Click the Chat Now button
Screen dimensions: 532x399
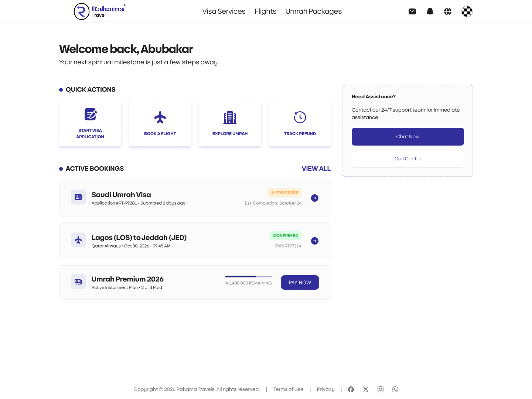pos(408,137)
